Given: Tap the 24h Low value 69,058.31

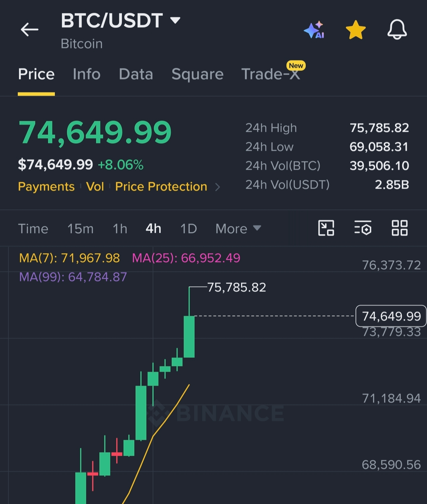Looking at the screenshot, I should 379,147.
